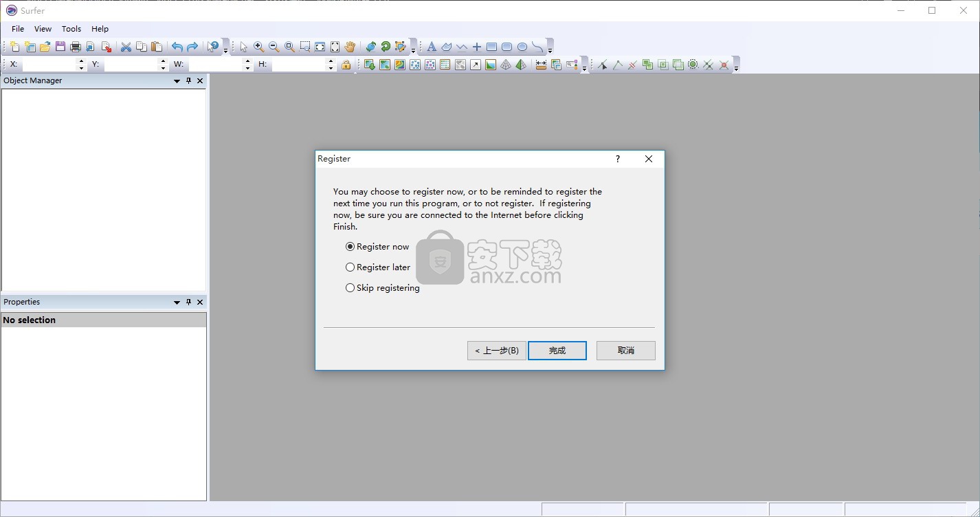The image size is (980, 517).
Task: Select the Zoom Rectangle dashed-box tool
Action: point(305,47)
